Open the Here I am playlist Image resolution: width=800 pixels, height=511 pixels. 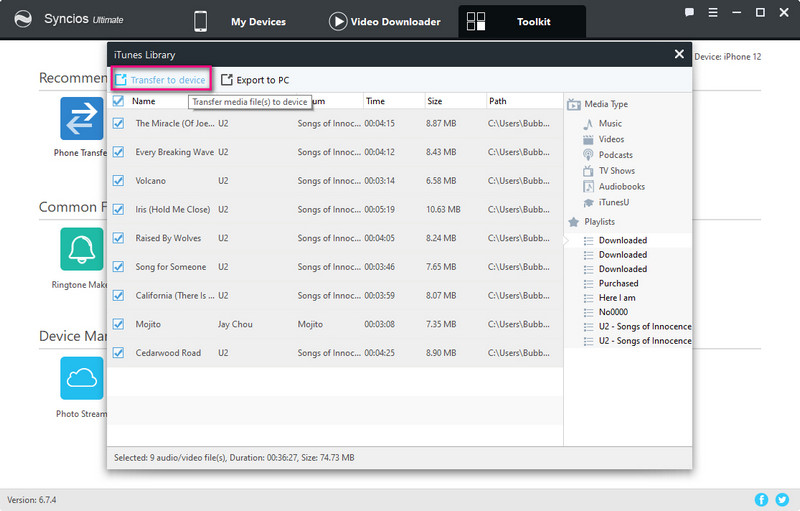(617, 298)
